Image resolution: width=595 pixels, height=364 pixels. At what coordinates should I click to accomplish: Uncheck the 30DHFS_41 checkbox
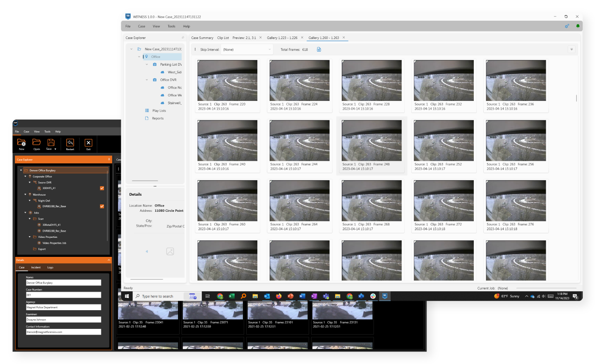102,188
